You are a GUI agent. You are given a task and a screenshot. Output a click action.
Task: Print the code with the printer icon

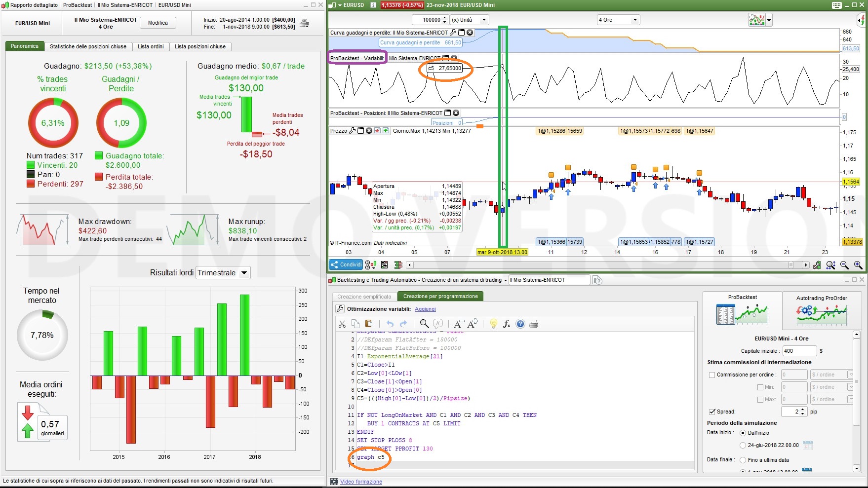tap(534, 324)
